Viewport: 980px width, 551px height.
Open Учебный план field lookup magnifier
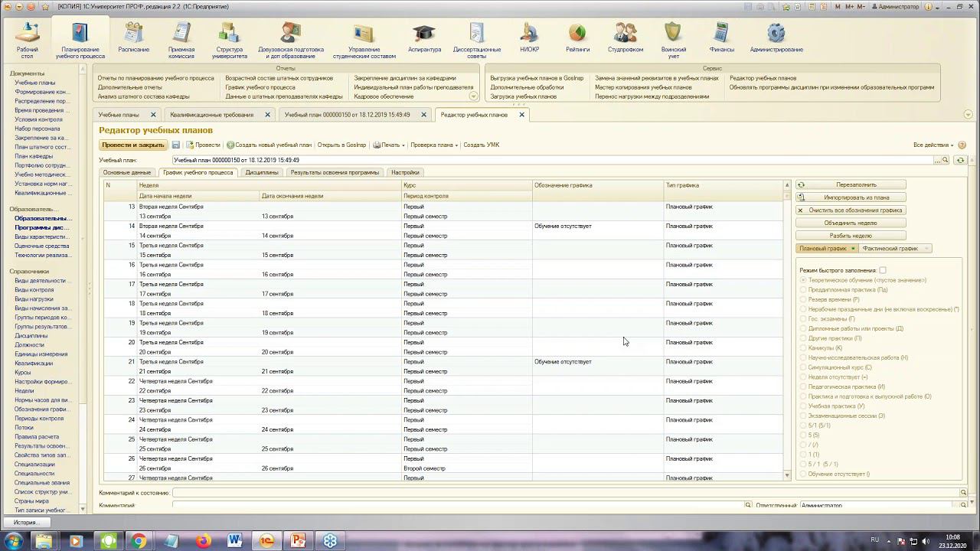(946, 160)
